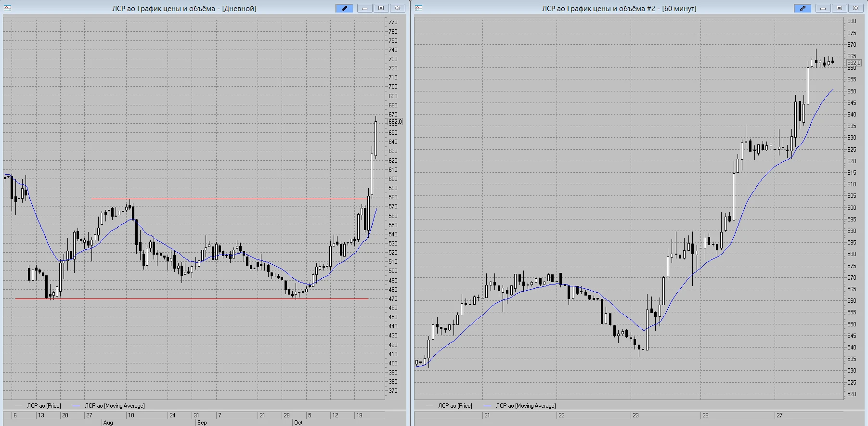868x426 pixels.
Task: Click date 19 on the daily time axis
Action: (x=359, y=415)
